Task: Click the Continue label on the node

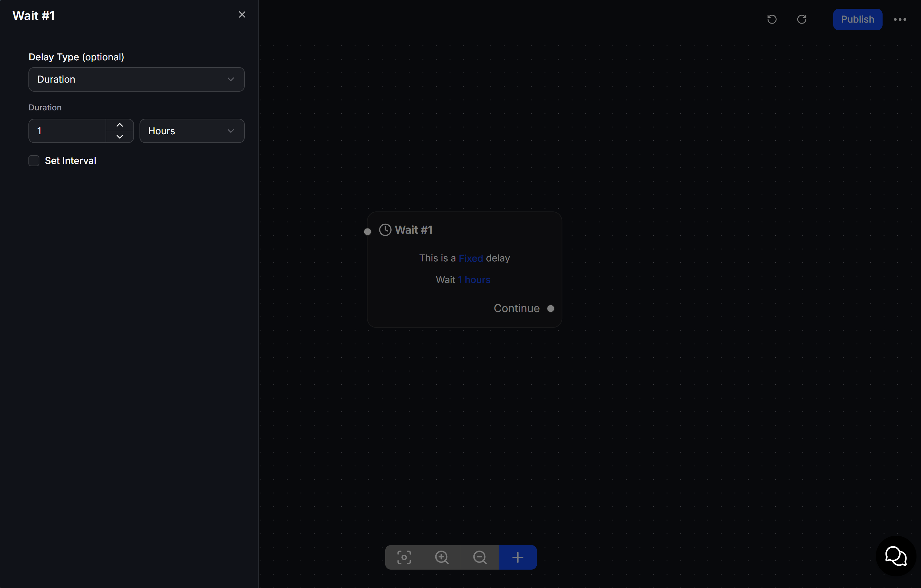Action: (516, 308)
